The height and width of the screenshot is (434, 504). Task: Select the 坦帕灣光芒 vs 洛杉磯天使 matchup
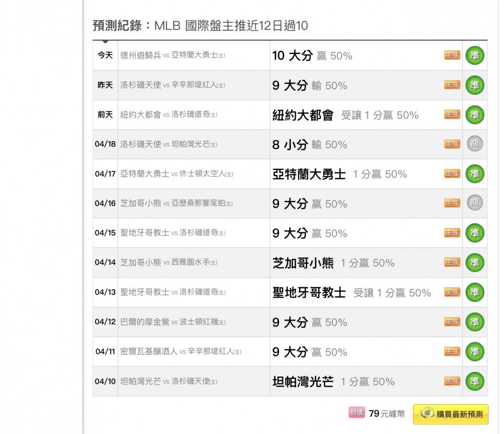[169, 381]
